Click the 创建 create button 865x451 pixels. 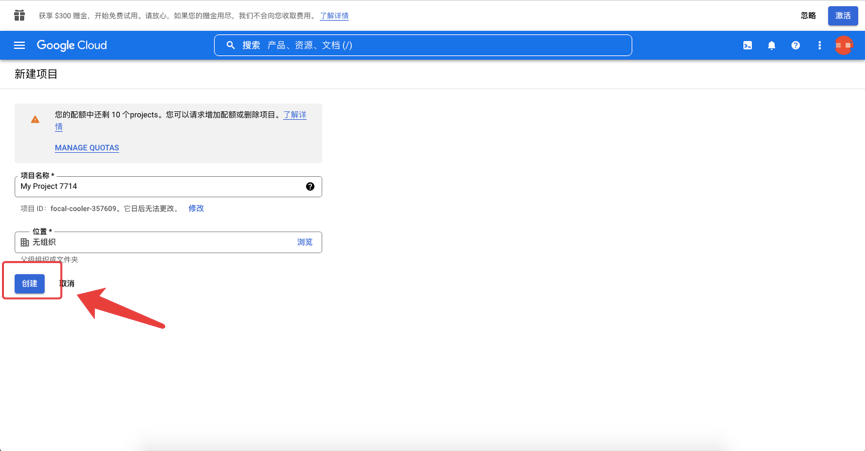30,284
